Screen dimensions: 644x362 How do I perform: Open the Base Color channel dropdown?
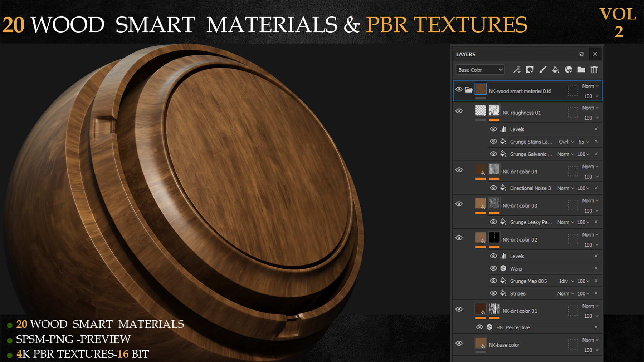pyautogui.click(x=479, y=70)
